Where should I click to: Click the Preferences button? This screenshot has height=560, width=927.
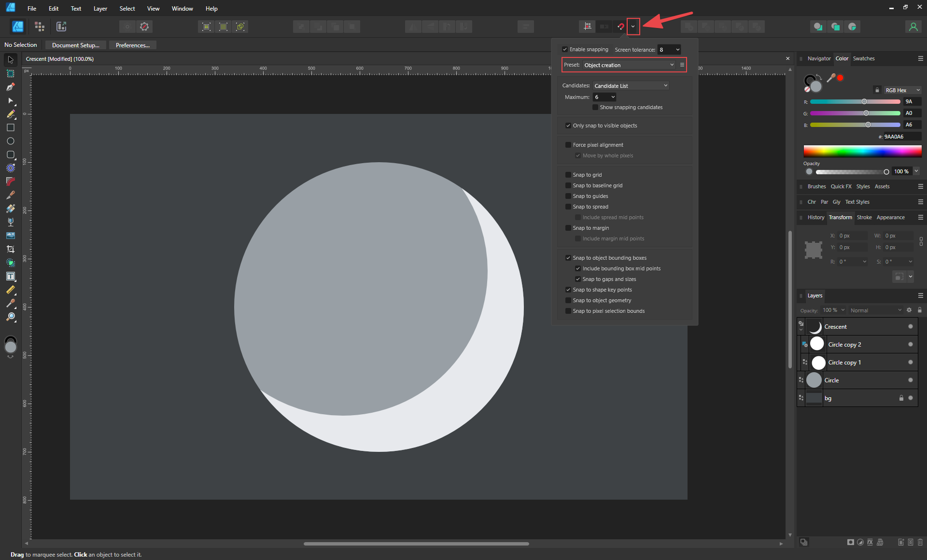[133, 45]
